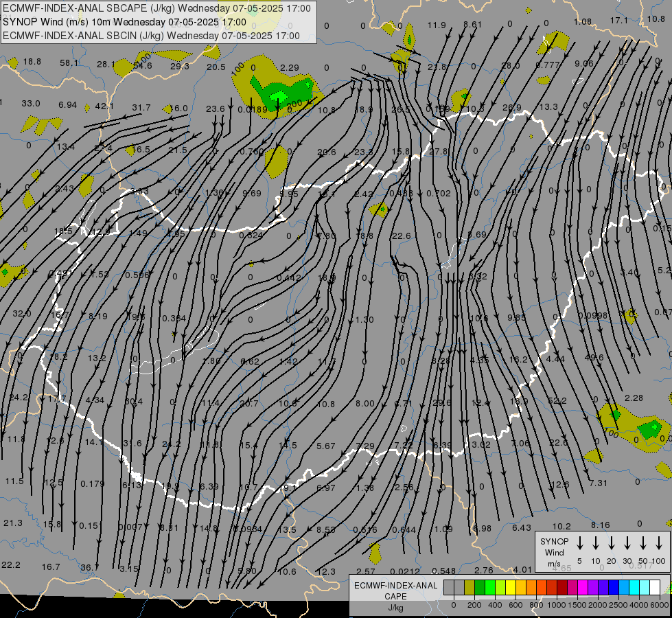672x618 pixels.
Task: Click the map value 2.28
Action: [634, 398]
